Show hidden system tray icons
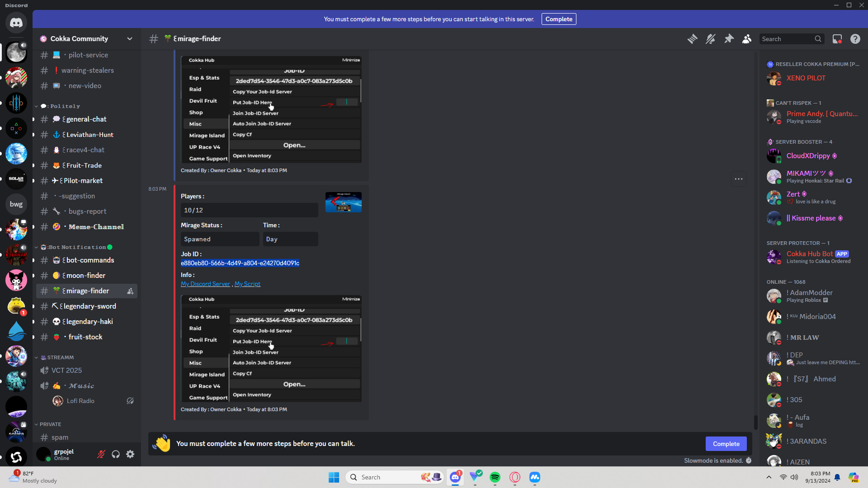 (769, 477)
